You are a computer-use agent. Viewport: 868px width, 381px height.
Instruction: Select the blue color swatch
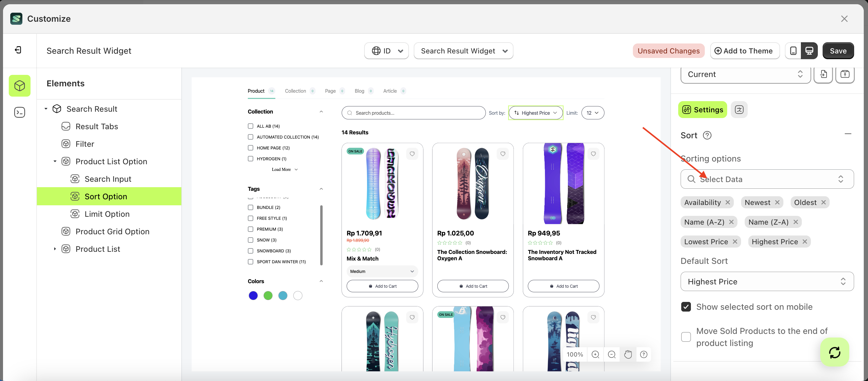click(x=253, y=295)
